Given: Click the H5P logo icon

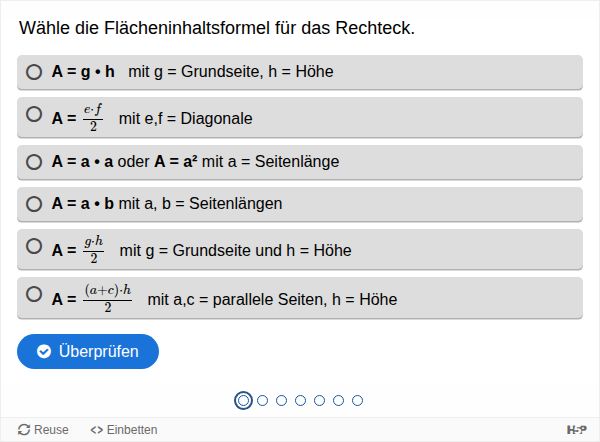Looking at the screenshot, I should coord(576,430).
